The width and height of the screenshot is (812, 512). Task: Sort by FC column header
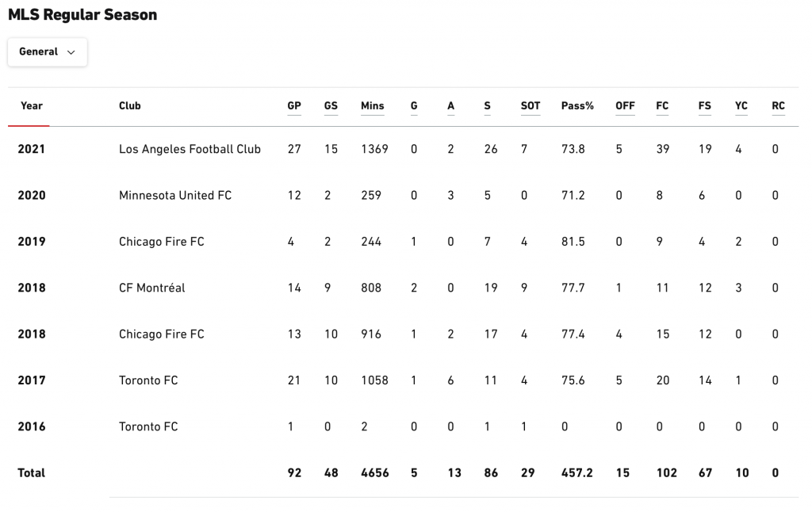(662, 105)
